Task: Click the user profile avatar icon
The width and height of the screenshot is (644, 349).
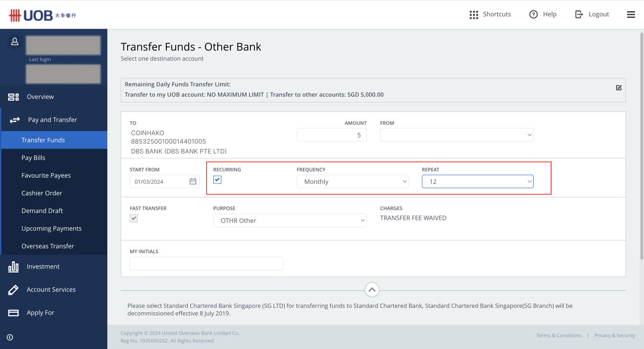Action: (x=15, y=41)
